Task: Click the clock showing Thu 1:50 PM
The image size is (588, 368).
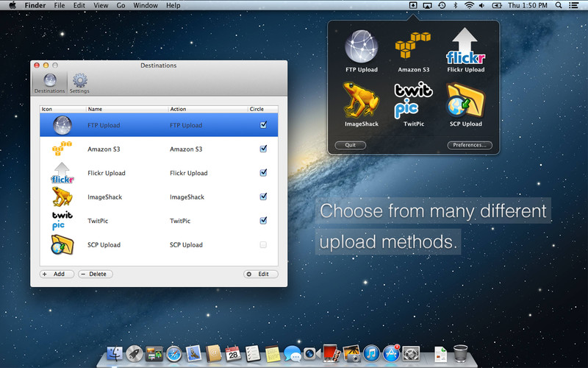Action: tap(528, 5)
